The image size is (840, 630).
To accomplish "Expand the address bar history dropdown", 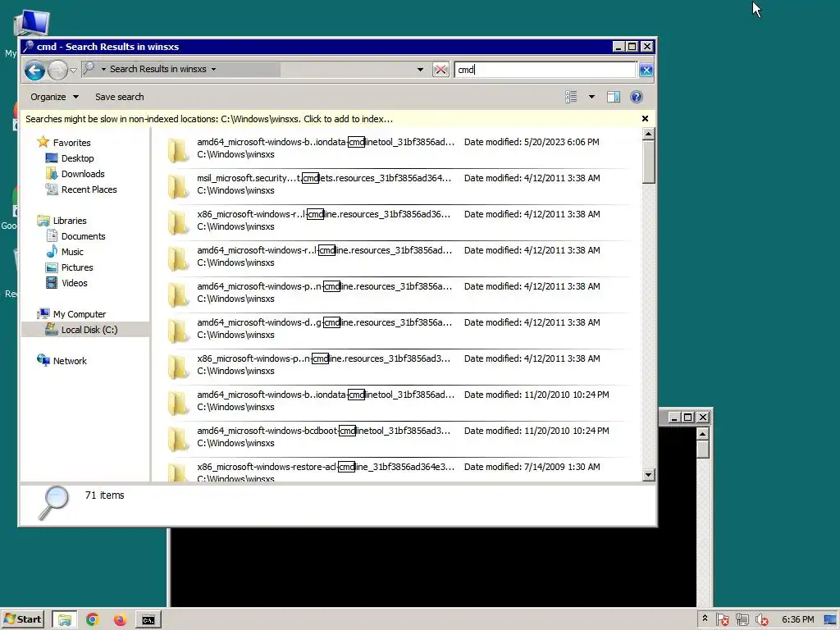I will point(420,70).
